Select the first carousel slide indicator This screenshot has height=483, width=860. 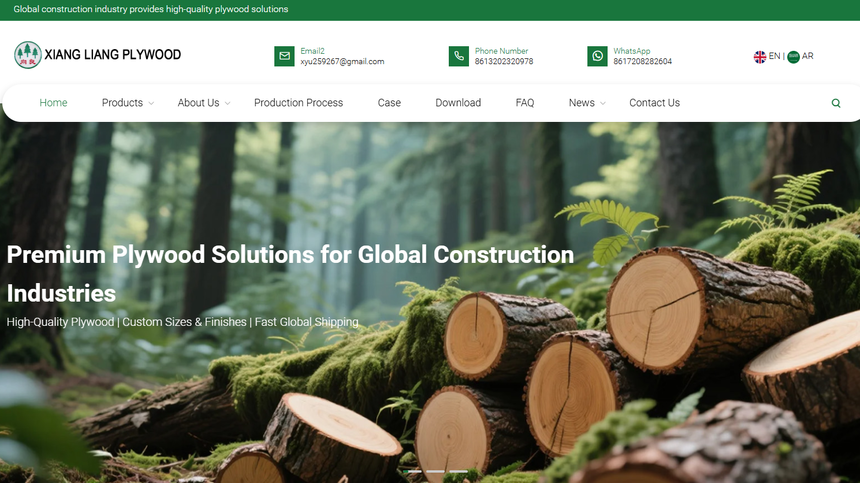[x=413, y=471]
